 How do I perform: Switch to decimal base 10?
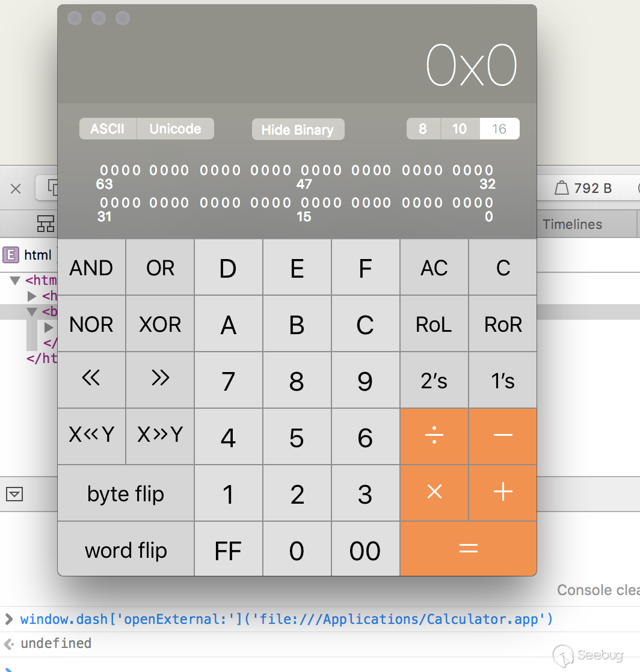(x=460, y=129)
